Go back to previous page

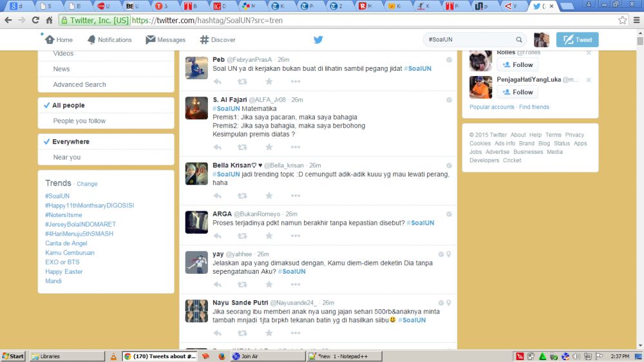tap(8, 20)
